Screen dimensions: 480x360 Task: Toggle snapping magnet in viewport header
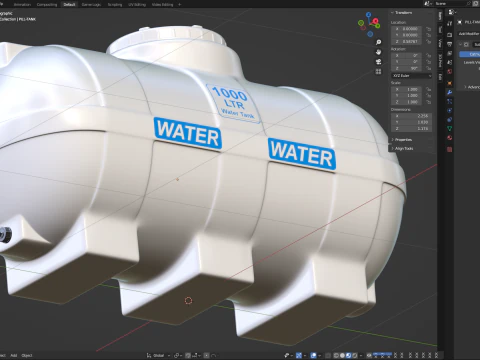(x=188, y=356)
